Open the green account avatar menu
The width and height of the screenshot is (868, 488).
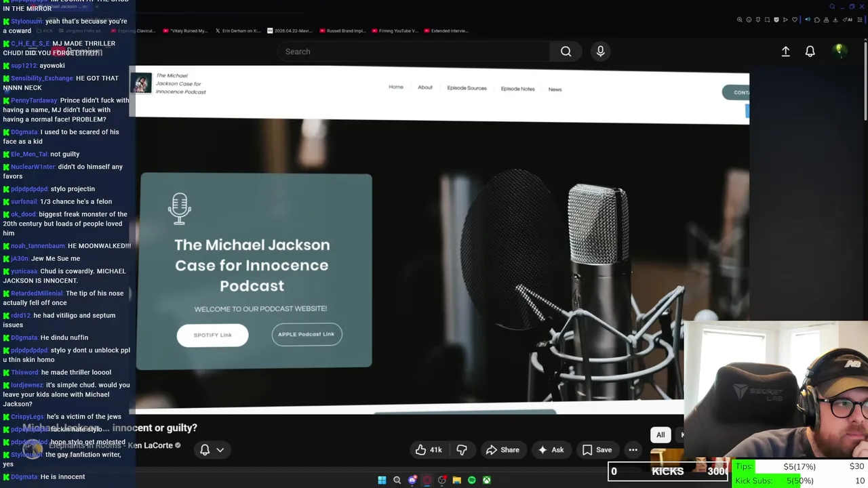840,51
